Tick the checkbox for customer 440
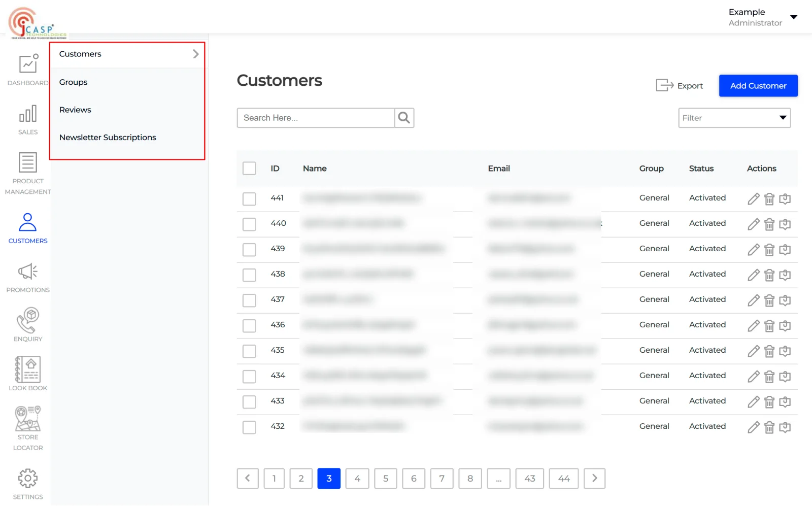The height and width of the screenshot is (506, 812). pyautogui.click(x=249, y=224)
